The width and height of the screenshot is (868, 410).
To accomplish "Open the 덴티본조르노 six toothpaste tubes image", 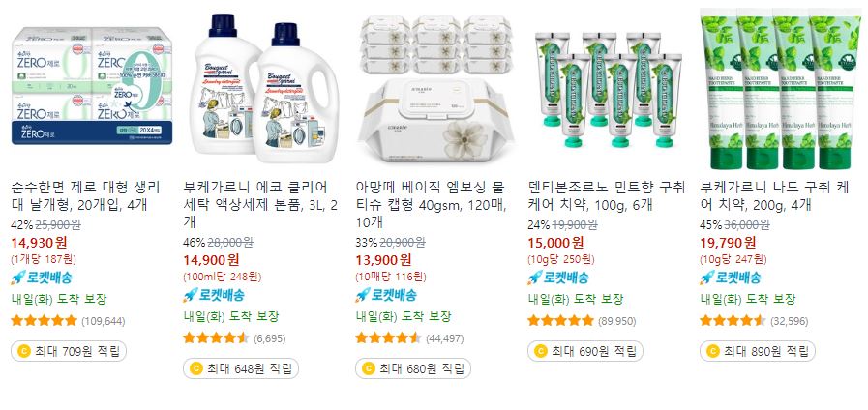I will click(608, 90).
